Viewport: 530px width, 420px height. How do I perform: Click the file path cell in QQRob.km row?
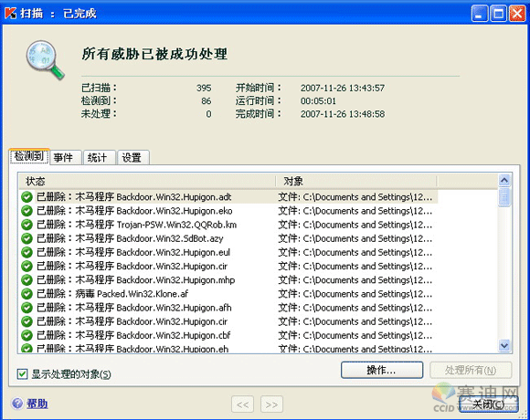point(355,225)
